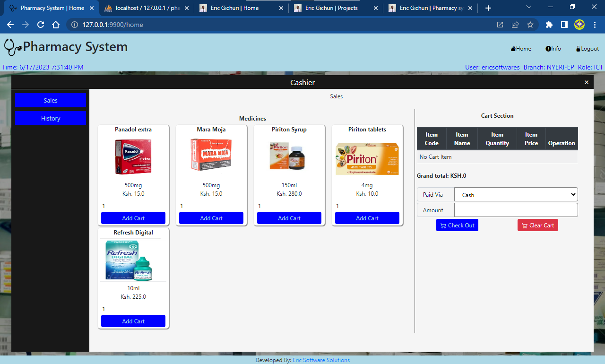The image size is (605, 364).
Task: Click the Logout lock icon
Action: coord(578,49)
